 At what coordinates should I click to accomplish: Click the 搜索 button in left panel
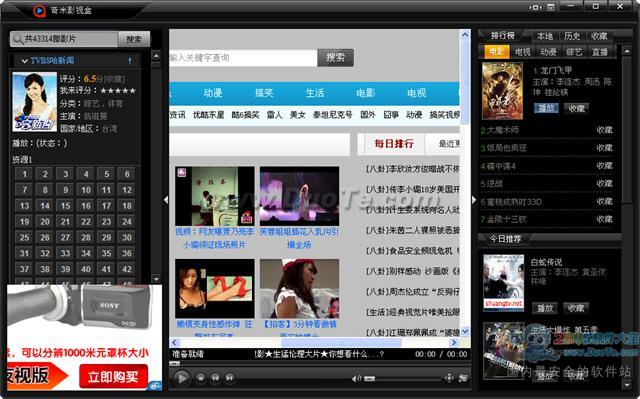pos(134,39)
